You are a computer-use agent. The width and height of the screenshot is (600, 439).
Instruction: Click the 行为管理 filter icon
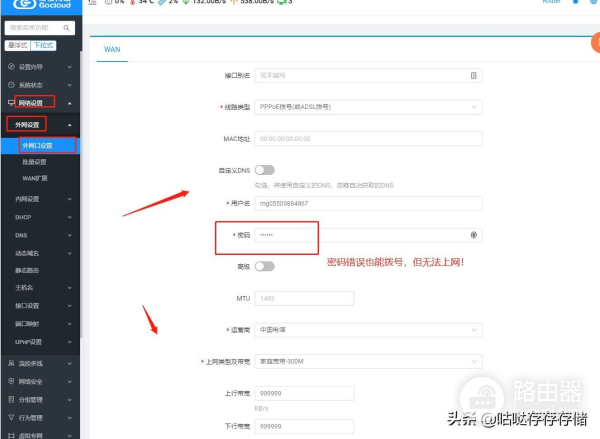pyautogui.click(x=11, y=417)
